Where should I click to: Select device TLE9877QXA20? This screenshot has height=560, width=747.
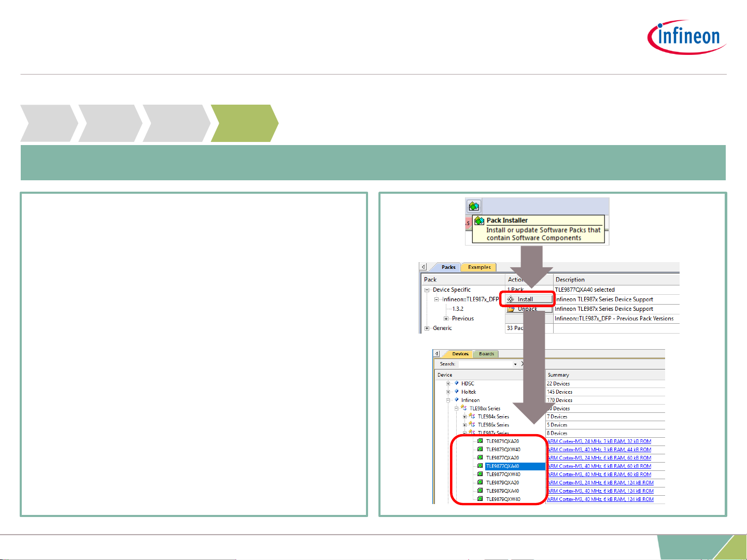pos(502,458)
